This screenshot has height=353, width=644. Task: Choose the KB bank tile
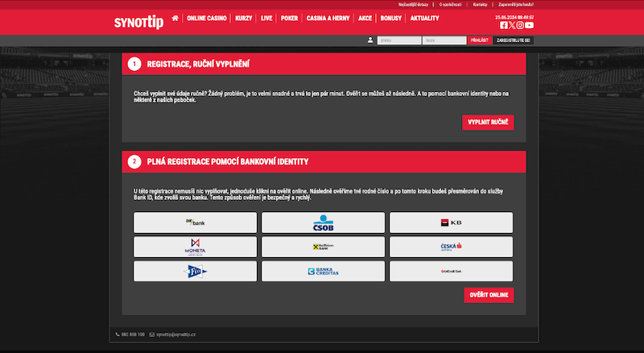[451, 222]
